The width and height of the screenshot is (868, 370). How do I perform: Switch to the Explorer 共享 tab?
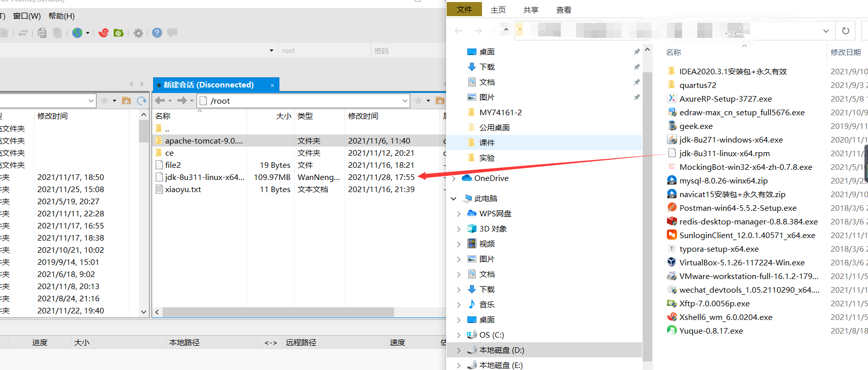tap(531, 10)
